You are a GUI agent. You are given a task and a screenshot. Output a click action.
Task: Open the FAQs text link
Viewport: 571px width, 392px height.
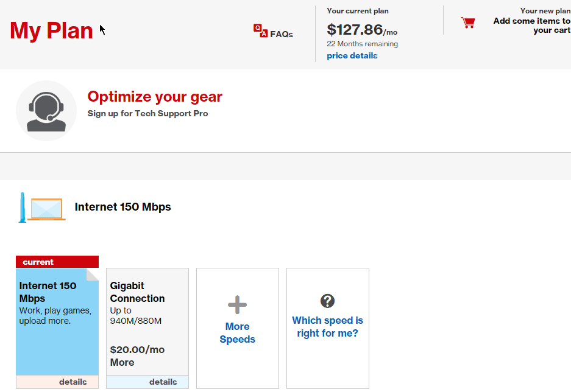[282, 34]
